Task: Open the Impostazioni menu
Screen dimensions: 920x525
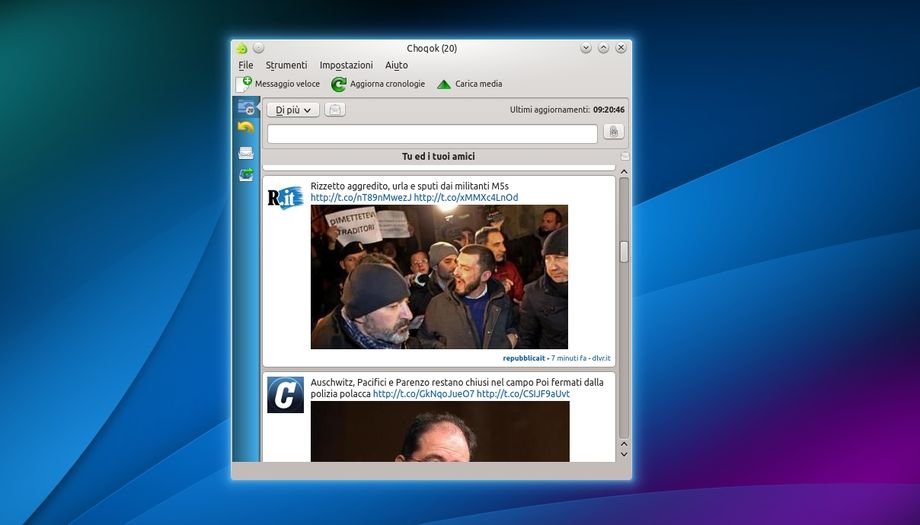Action: point(346,65)
